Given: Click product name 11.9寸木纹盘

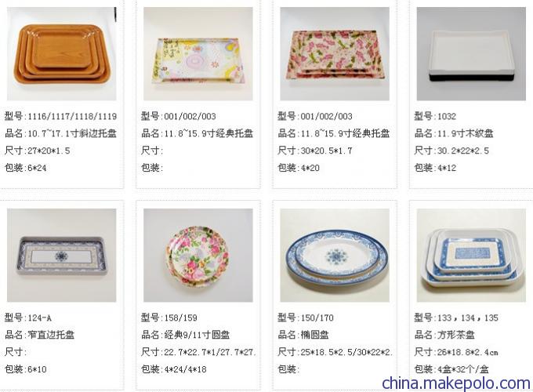Looking at the screenshot, I should point(466,133).
